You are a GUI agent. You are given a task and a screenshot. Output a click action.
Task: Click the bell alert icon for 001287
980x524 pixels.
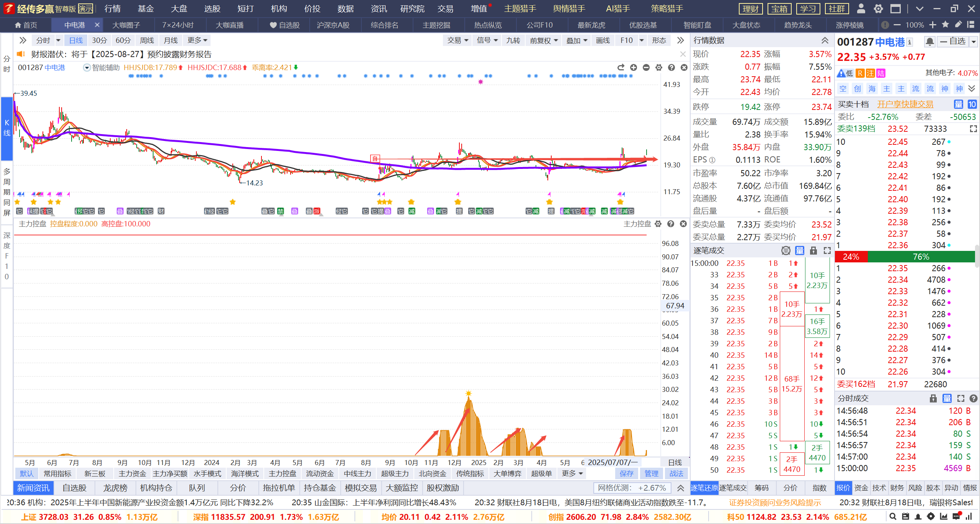pyautogui.click(x=929, y=41)
